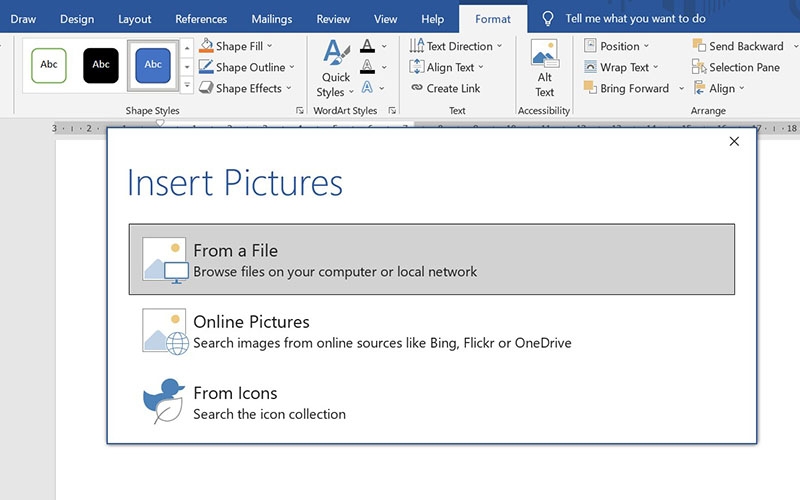The image size is (800, 500).
Task: Open the Quick Styles WordArt gallery
Action: pyautogui.click(x=336, y=69)
